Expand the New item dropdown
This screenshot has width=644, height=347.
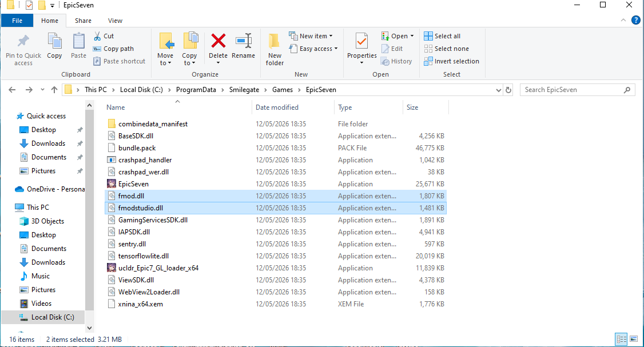(x=331, y=36)
